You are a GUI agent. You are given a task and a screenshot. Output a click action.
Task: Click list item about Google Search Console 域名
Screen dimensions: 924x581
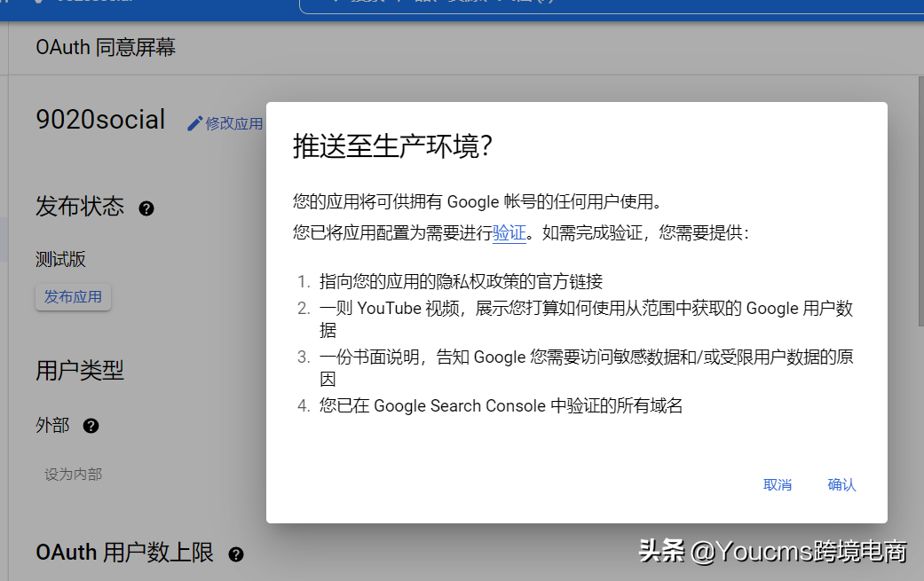click(x=501, y=405)
